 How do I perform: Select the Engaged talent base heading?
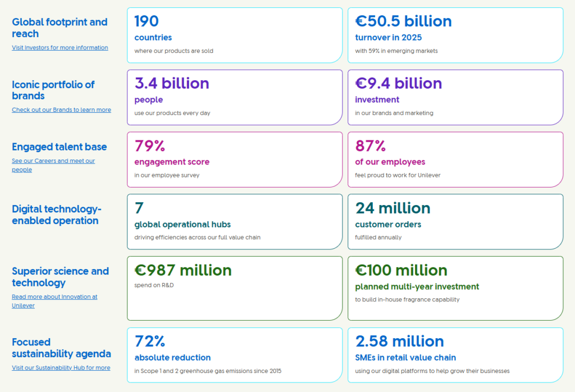pos(59,147)
